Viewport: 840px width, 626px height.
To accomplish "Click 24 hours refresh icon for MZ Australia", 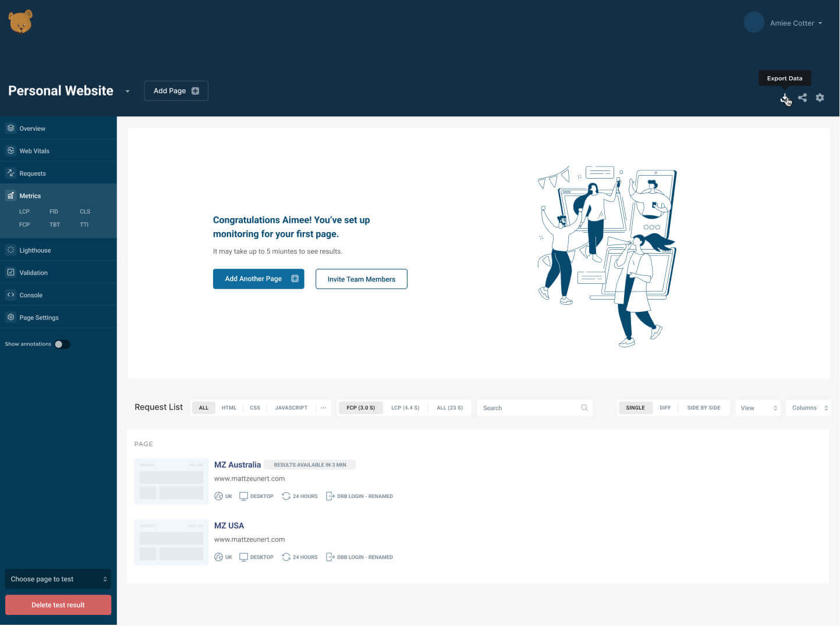I will (x=286, y=496).
